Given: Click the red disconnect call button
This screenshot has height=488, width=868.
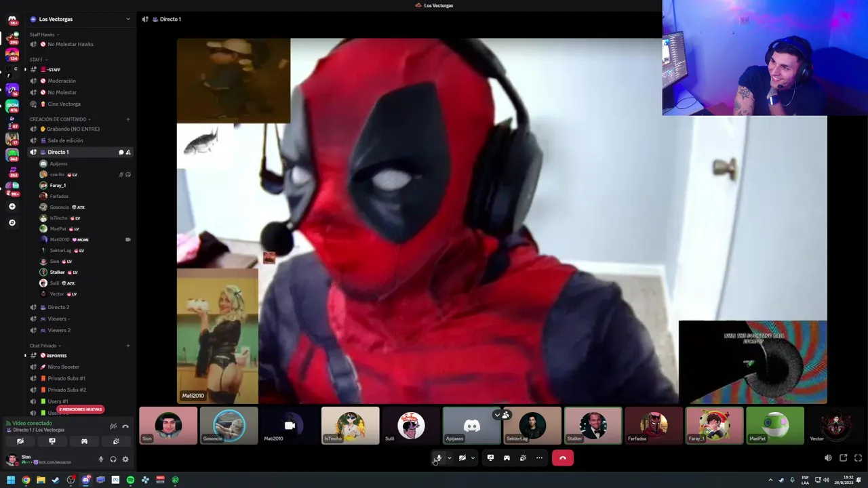Looking at the screenshot, I should tap(562, 458).
